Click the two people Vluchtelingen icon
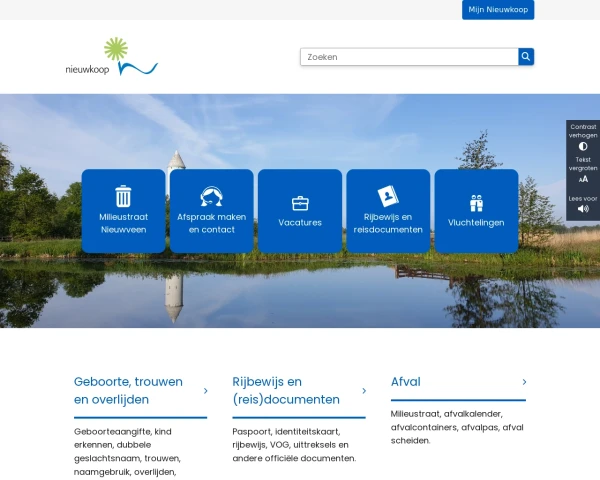This screenshot has height=480, width=600. point(476,203)
